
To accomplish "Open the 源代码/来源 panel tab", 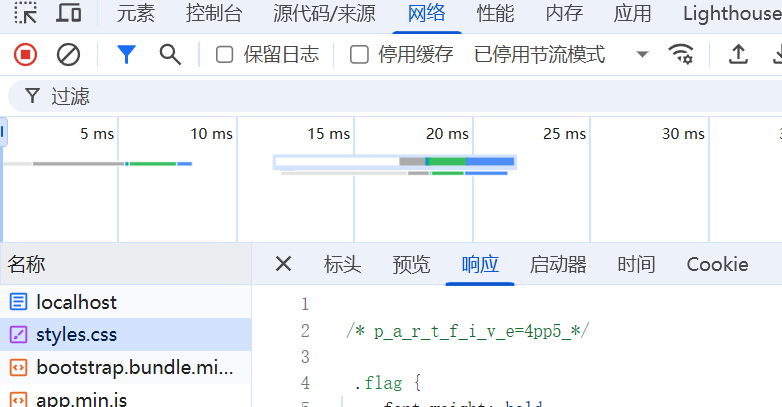I will 324,13.
